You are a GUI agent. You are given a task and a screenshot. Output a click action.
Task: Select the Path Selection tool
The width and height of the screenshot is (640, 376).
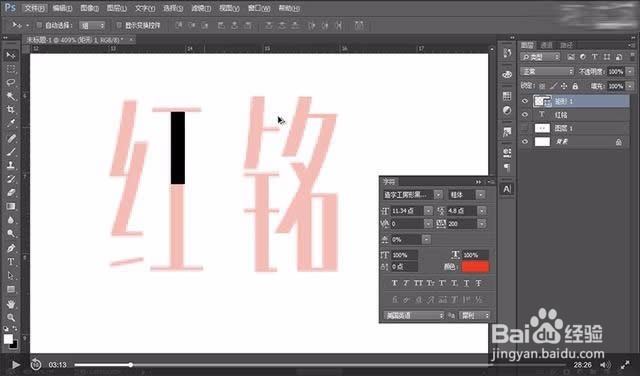[x=11, y=276]
